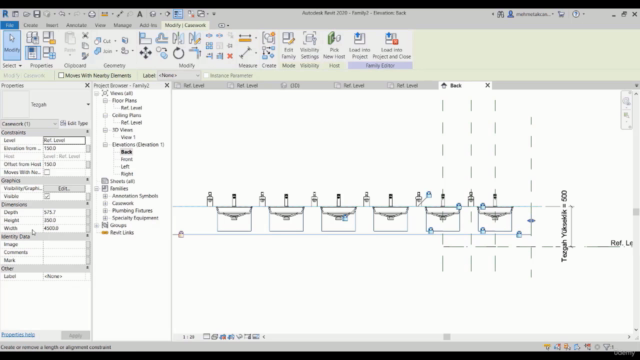Click the Undo icon in quick access toolbar
Screen dimensions: 640x360
pos(62,14)
